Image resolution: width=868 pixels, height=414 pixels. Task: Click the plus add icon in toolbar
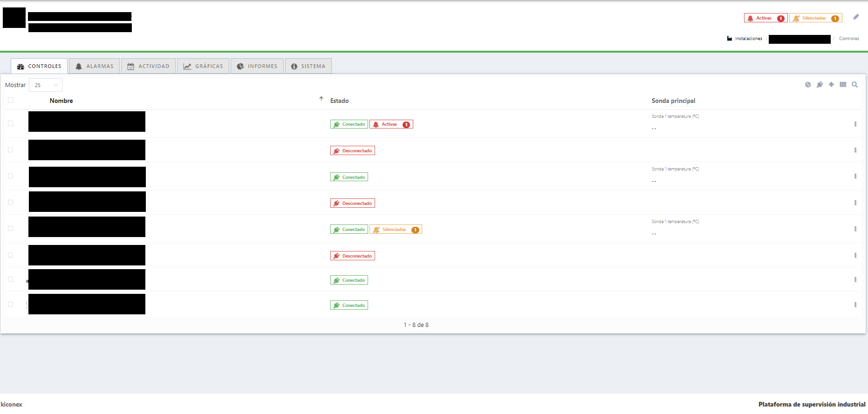coord(831,85)
